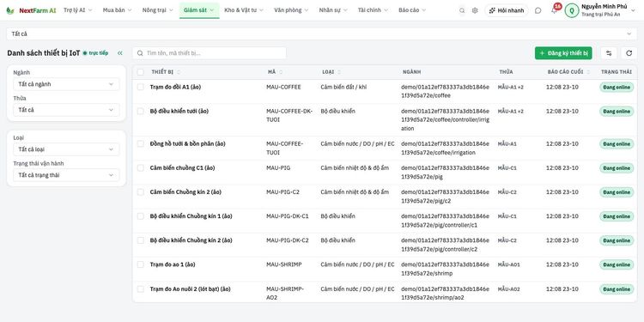Open the Trợ lý AI menu
Image resolution: width=644 pixels, height=322 pixels.
coord(78,10)
